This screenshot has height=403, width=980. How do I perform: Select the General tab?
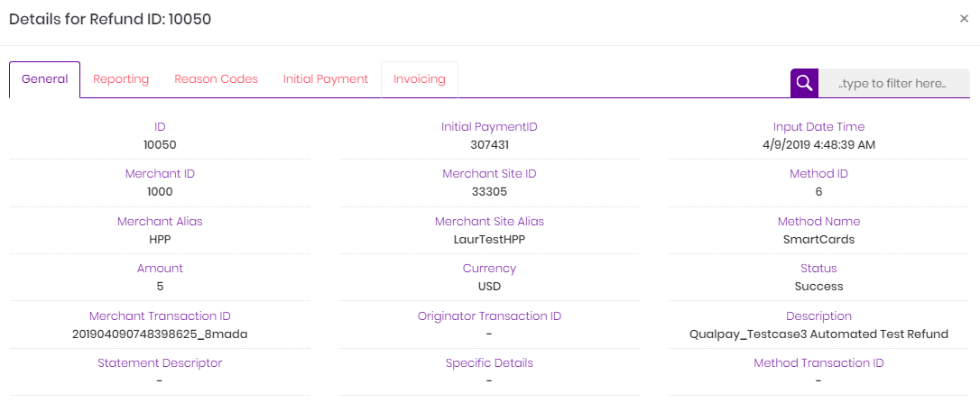(44, 79)
